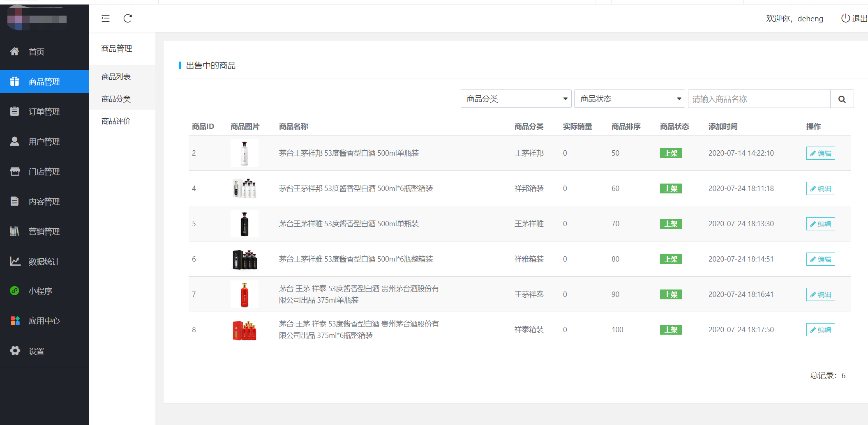The image size is (868, 425).
Task: Click product name 茅台王茅祥雅 53度酱香型白酒 500ml*6瓶整箱装
Action: coord(356,259)
